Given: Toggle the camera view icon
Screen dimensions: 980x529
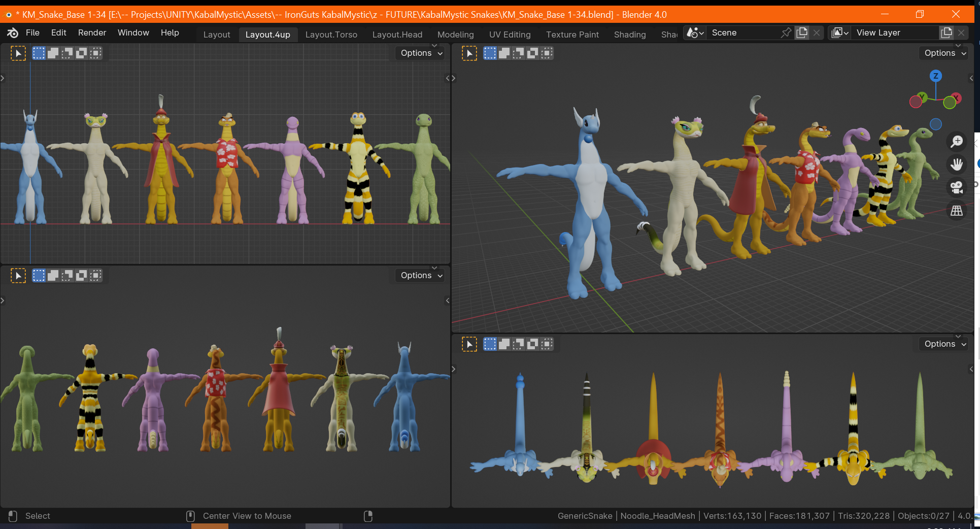Looking at the screenshot, I should pos(957,187).
